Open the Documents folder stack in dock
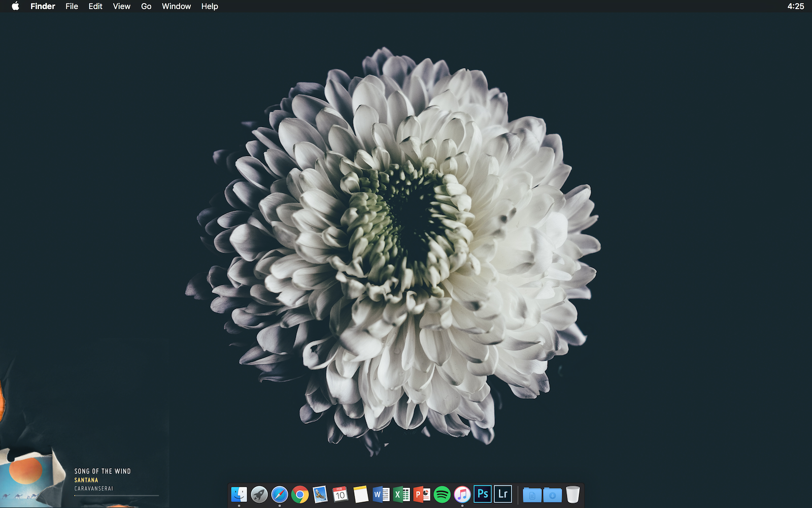 [x=532, y=494]
